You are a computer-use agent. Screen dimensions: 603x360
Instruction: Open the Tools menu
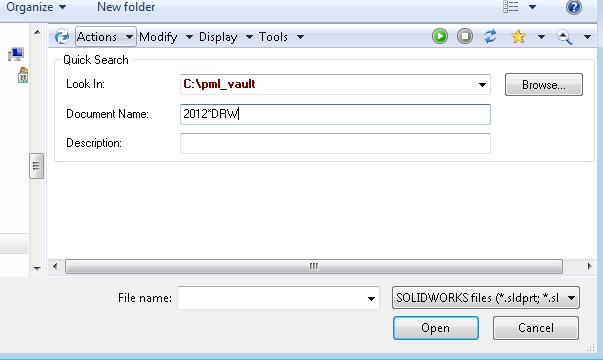click(x=281, y=37)
